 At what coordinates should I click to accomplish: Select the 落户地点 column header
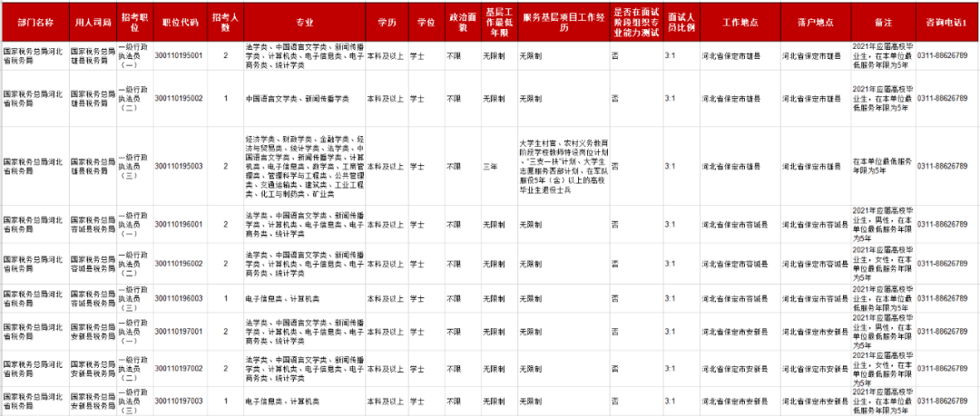pos(816,22)
